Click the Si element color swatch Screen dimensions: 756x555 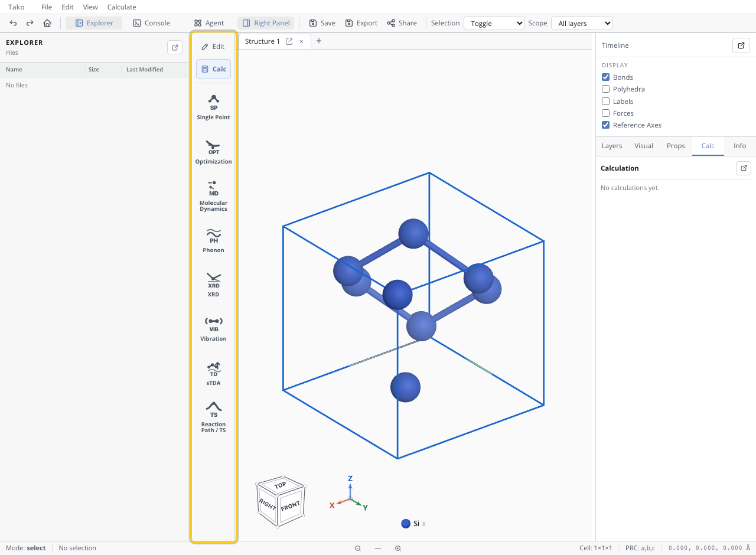tap(406, 524)
